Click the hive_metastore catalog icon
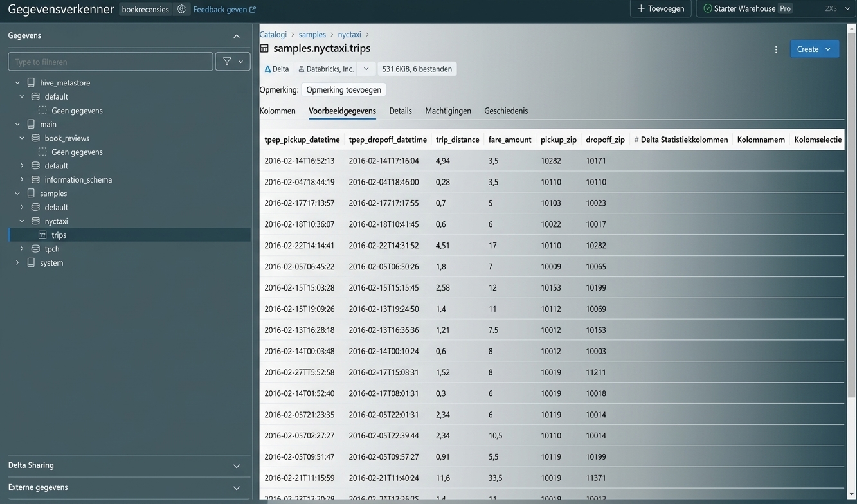 (31, 83)
